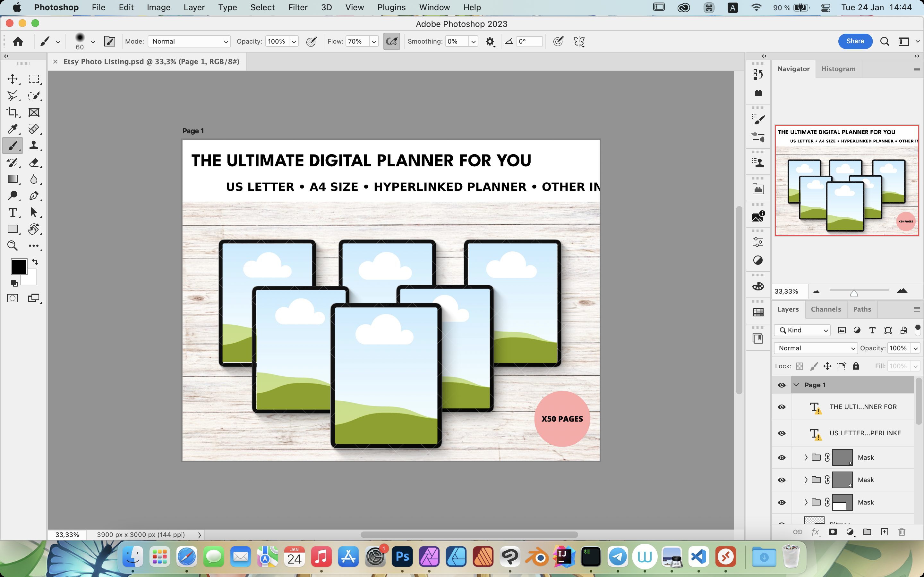The image size is (924, 577).
Task: Click the foreground color swatch
Action: pos(18,266)
